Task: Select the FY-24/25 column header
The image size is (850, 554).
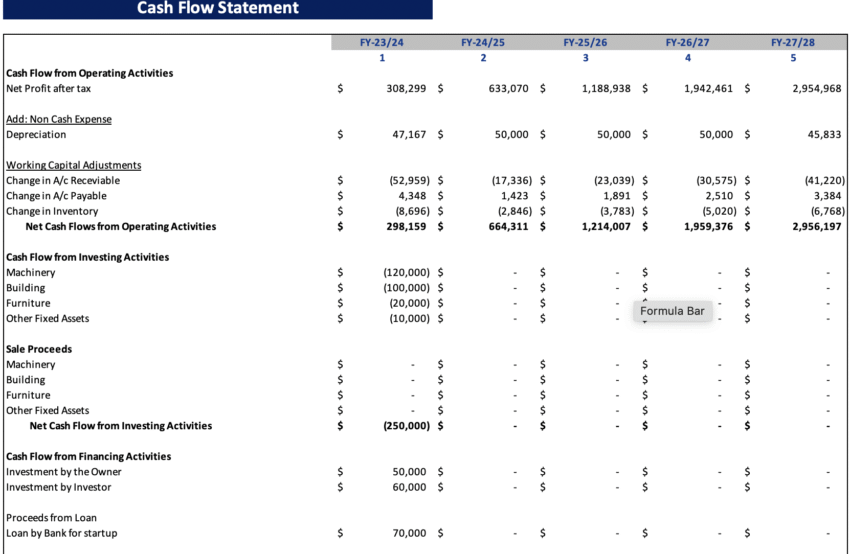Action: [483, 42]
